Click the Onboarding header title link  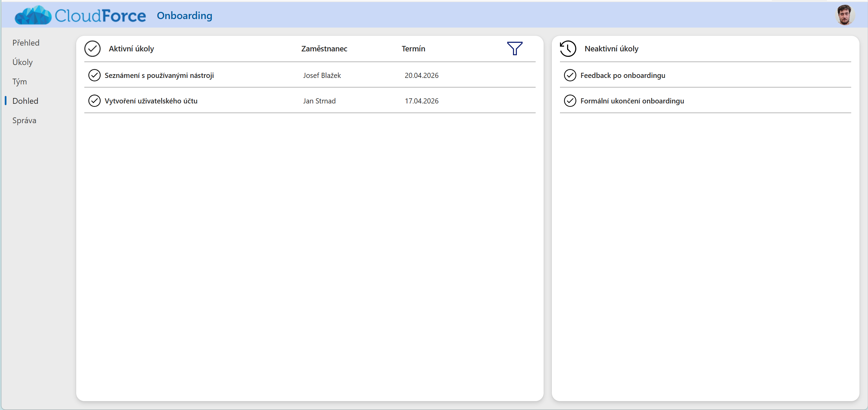pos(184,16)
